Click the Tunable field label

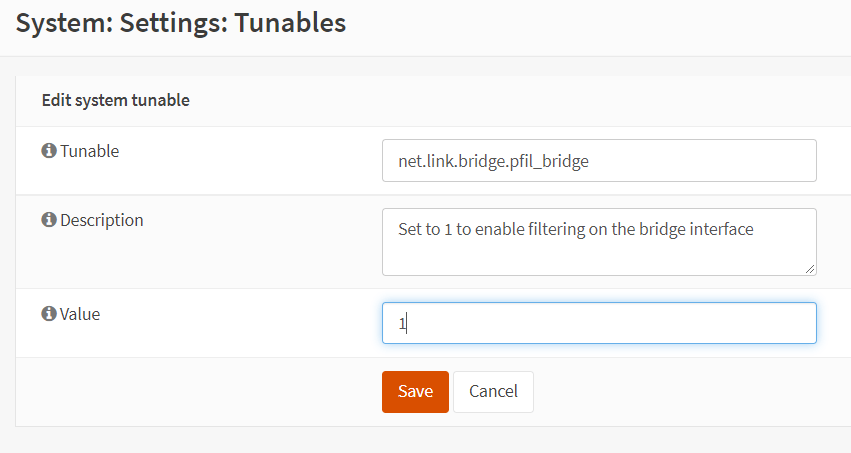(89, 151)
